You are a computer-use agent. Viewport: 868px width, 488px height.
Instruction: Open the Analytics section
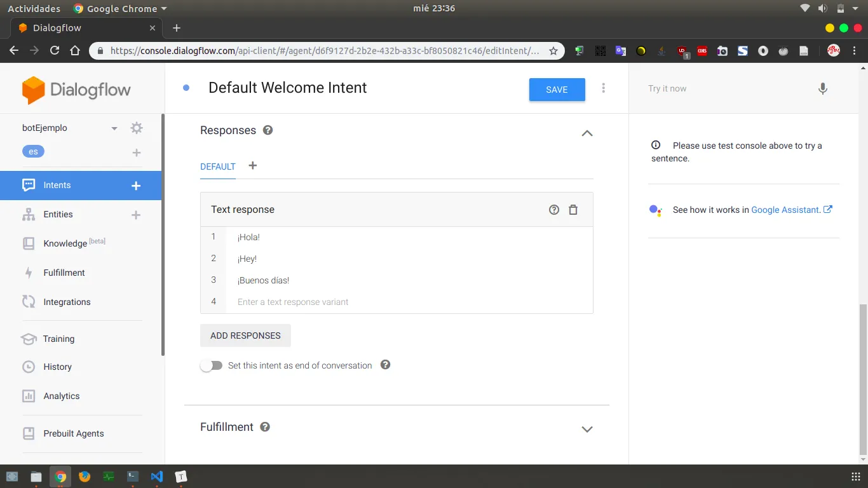coord(61,396)
